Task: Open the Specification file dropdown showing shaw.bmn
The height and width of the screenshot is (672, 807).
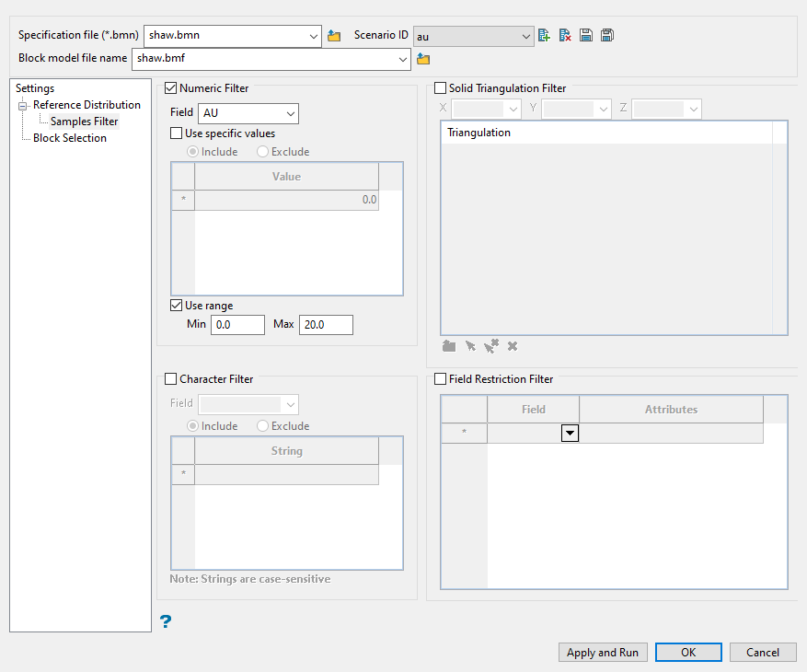Action: 313,36
